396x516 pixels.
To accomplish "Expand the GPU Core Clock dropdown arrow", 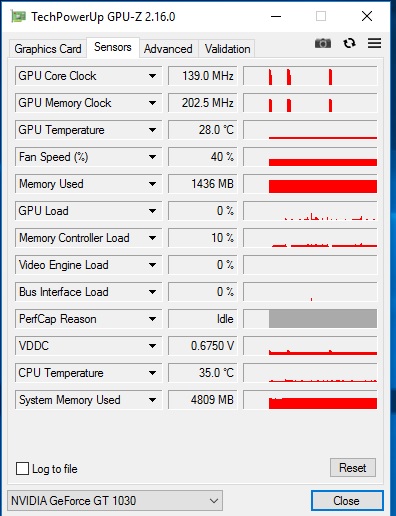I will click(x=152, y=76).
